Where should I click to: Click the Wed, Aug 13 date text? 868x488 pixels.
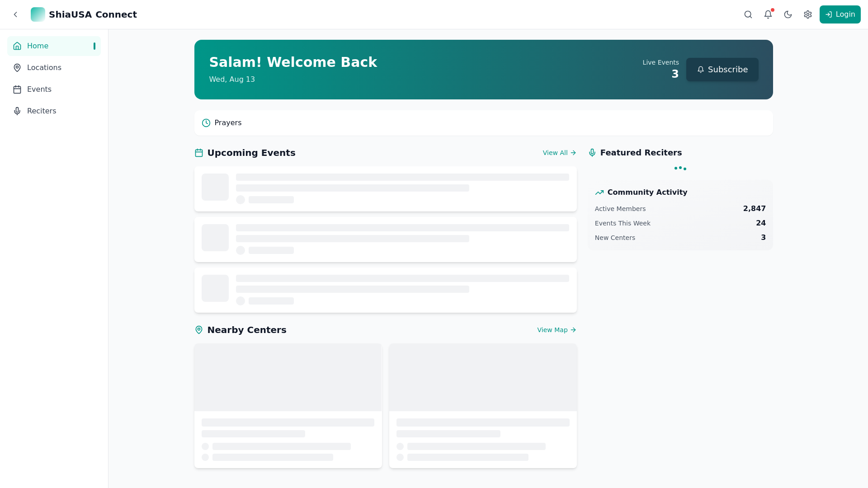232,80
